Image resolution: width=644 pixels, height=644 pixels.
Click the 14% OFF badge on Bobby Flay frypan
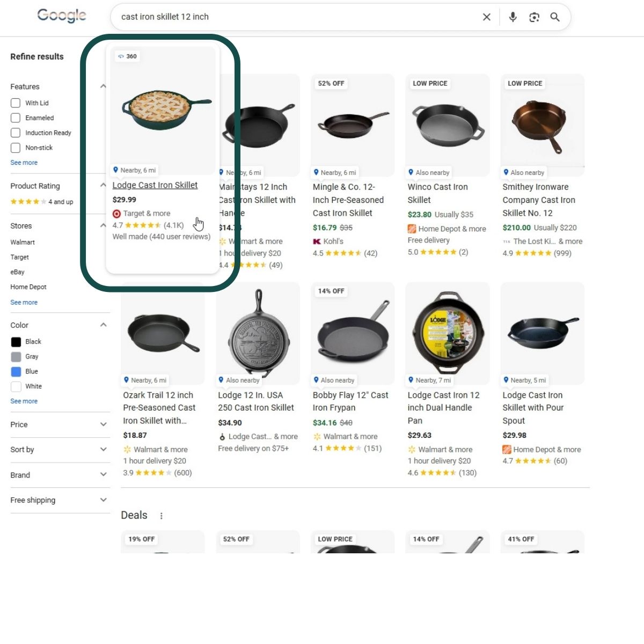point(331,291)
